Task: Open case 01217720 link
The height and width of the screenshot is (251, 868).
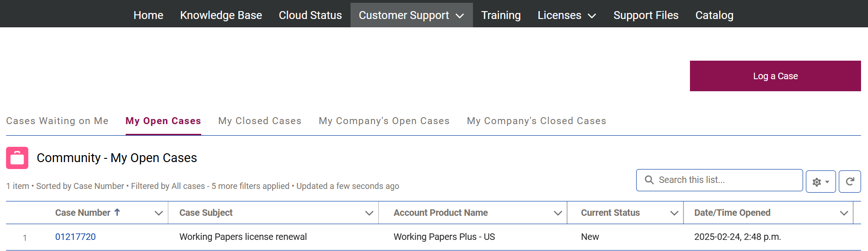Action: click(75, 237)
